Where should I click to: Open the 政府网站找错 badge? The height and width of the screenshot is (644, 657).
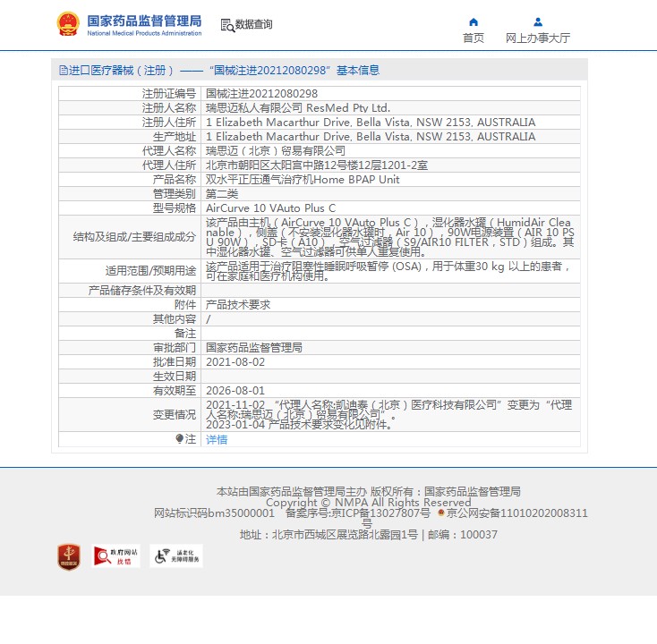pyautogui.click(x=115, y=556)
